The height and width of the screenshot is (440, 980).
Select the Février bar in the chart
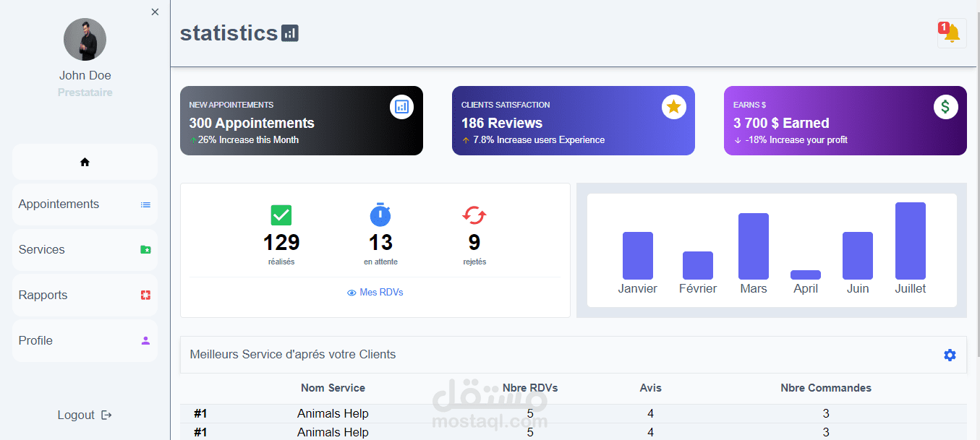(698, 265)
